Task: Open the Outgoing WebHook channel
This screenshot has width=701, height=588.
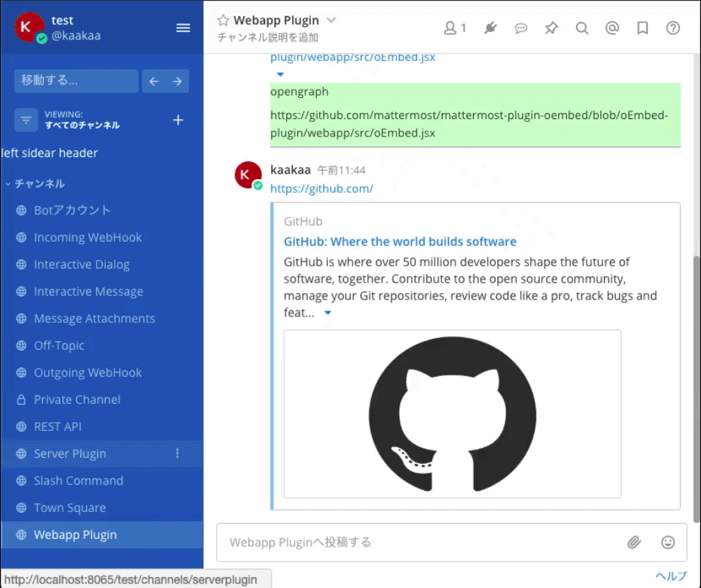Action: (x=102, y=373)
